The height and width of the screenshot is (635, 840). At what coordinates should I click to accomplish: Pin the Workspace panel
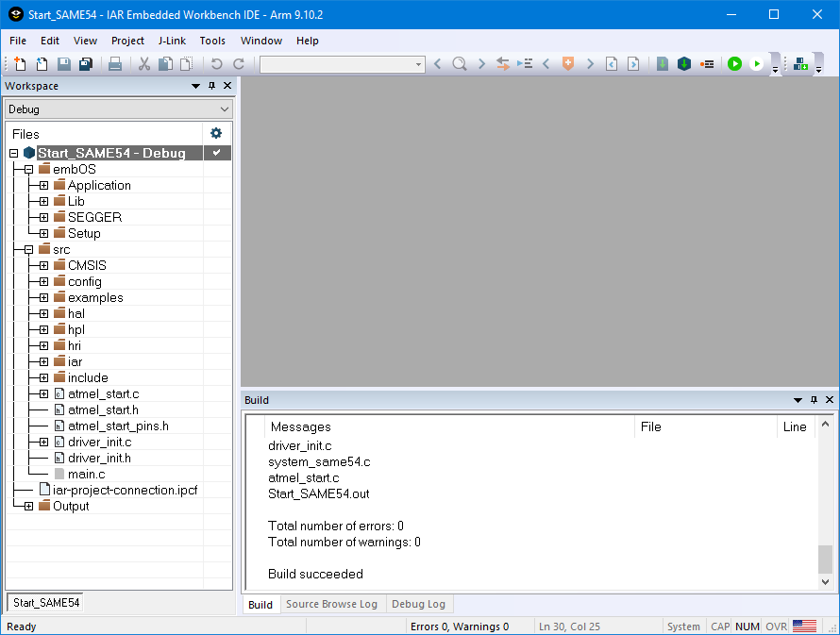click(x=211, y=86)
